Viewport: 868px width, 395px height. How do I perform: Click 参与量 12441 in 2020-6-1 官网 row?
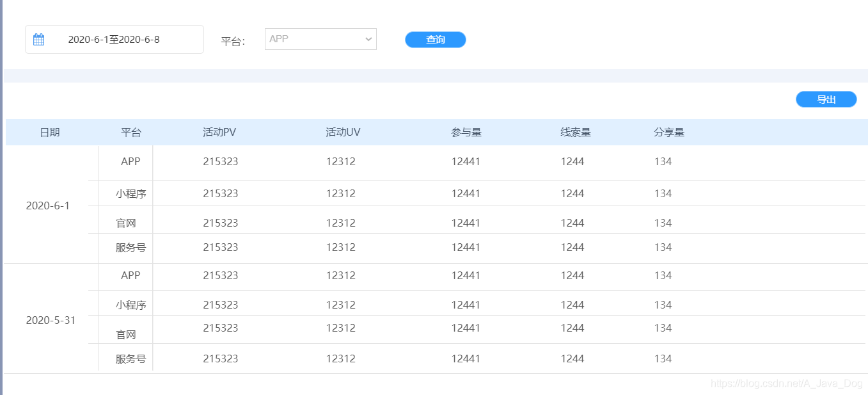tap(466, 223)
